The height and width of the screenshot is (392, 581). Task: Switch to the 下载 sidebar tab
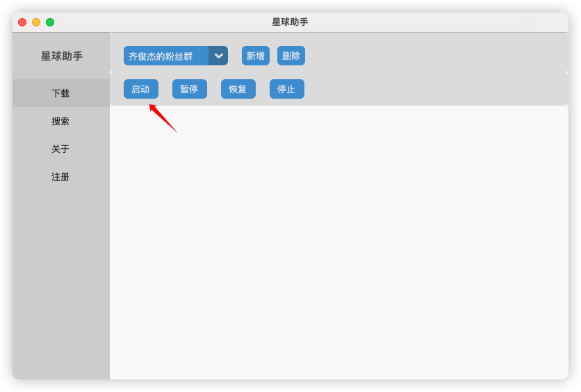(x=61, y=93)
